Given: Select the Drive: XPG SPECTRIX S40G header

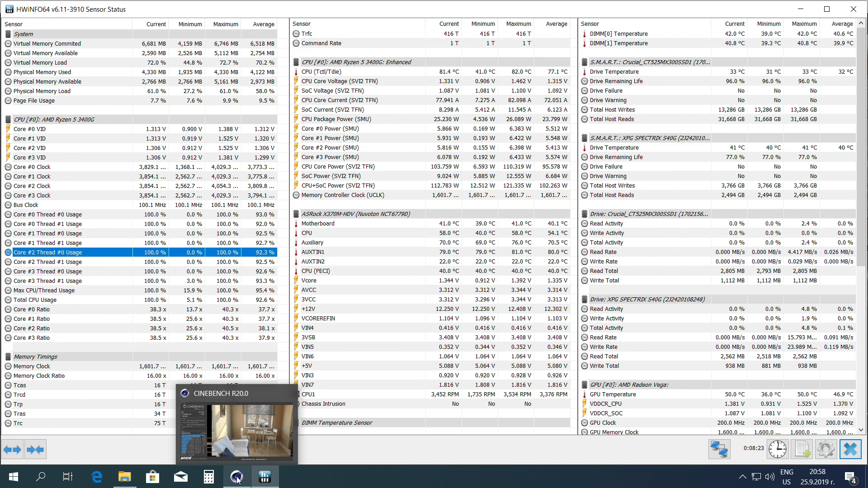Looking at the screenshot, I should pyautogui.click(x=718, y=299).
